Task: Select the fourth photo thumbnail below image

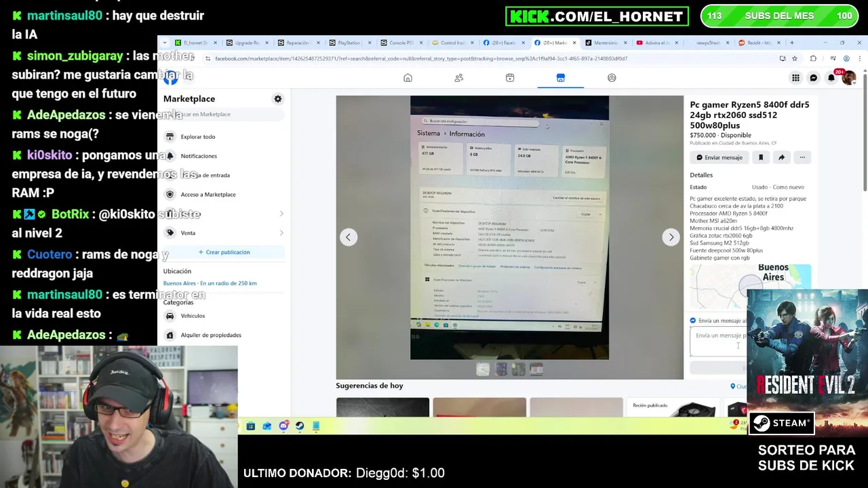Action: coord(536,369)
